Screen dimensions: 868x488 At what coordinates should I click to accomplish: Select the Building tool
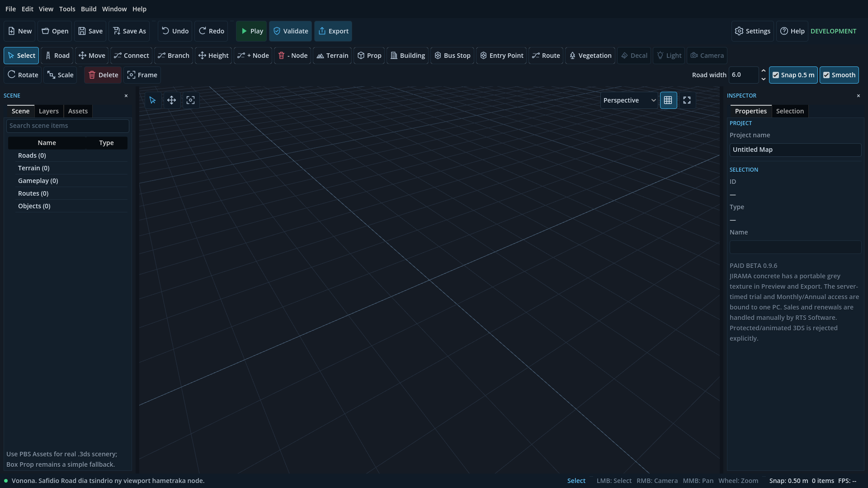[407, 56]
